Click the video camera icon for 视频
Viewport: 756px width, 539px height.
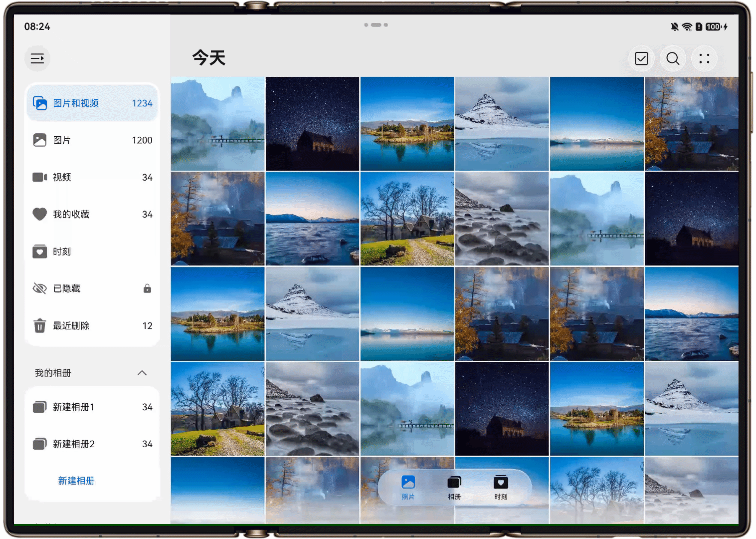[x=39, y=177]
